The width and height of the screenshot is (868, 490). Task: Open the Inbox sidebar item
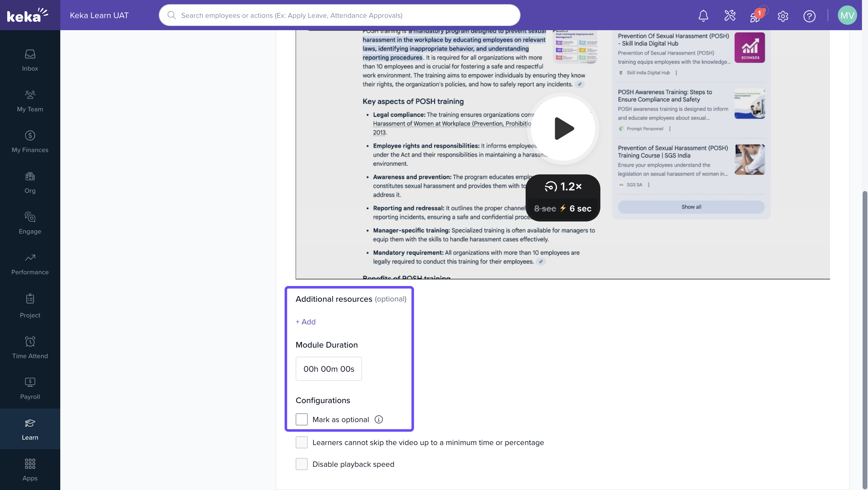[30, 60]
